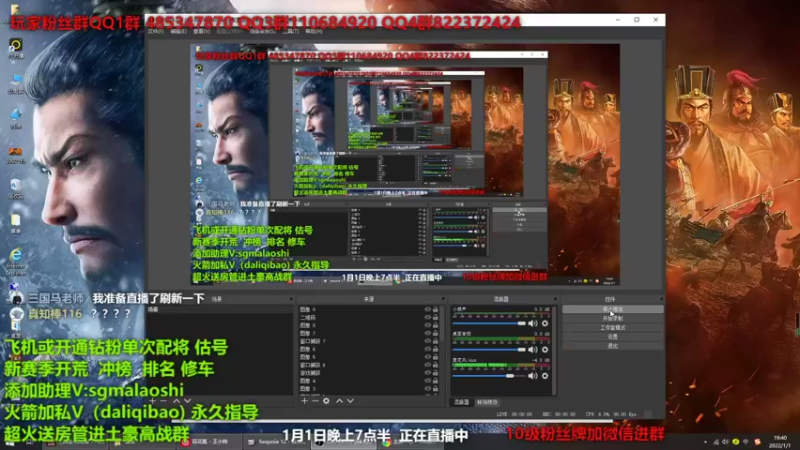The height and width of the screenshot is (450, 800).
Task: Move selected source down with the arrow
Action: 350,401
